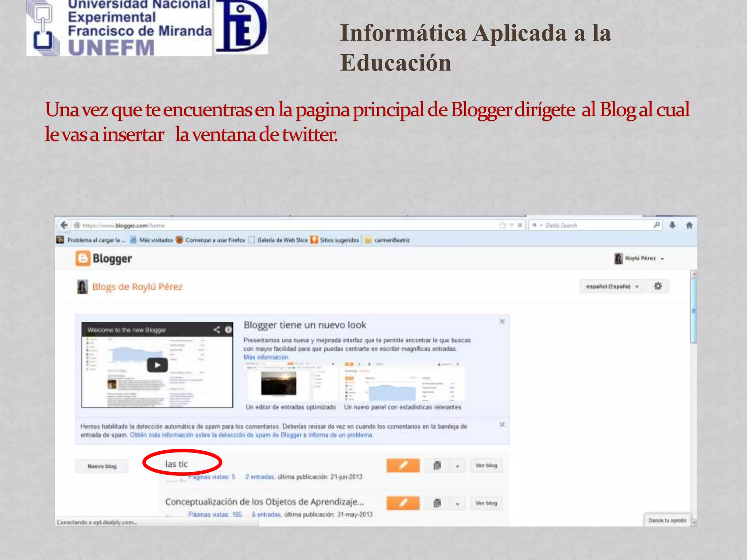747x560 pixels.
Task: Open the 'las tic' blog title
Action: [177, 464]
